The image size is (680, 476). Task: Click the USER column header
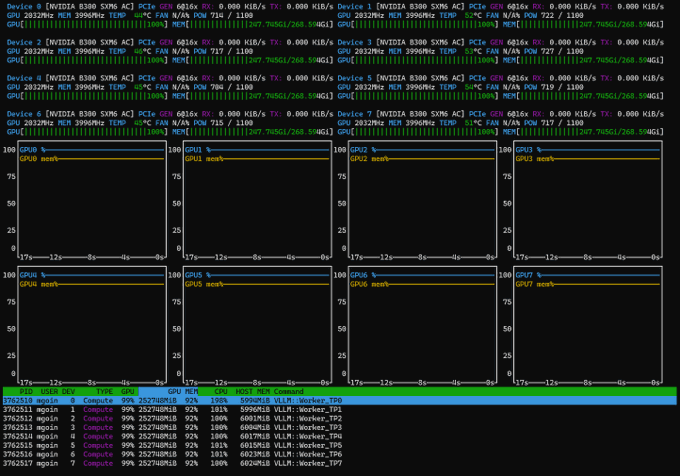49,391
